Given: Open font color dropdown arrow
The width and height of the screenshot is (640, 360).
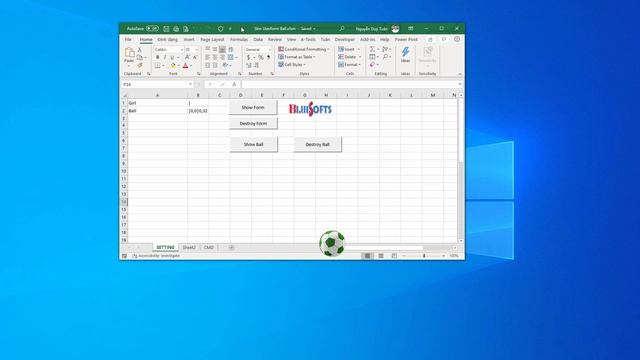Looking at the screenshot, I should click(x=191, y=66).
